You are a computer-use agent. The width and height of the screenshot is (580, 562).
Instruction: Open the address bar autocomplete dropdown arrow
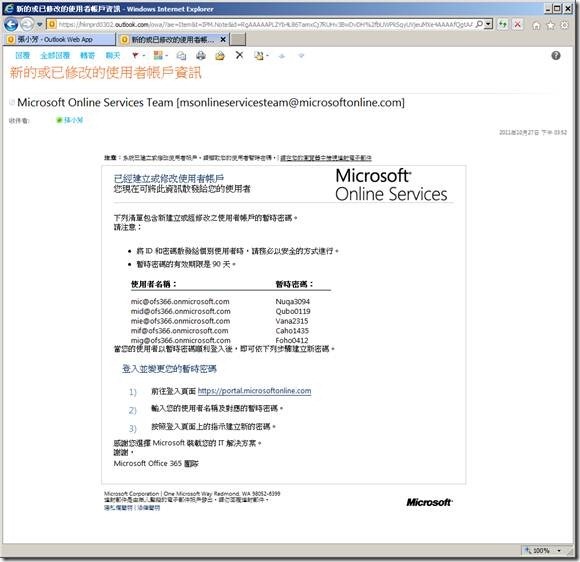pyautogui.click(x=489, y=24)
